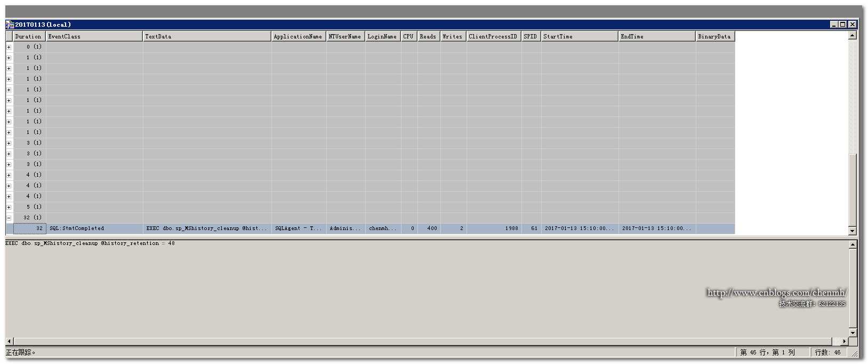Select the SQLAgent application name cell

tap(299, 228)
